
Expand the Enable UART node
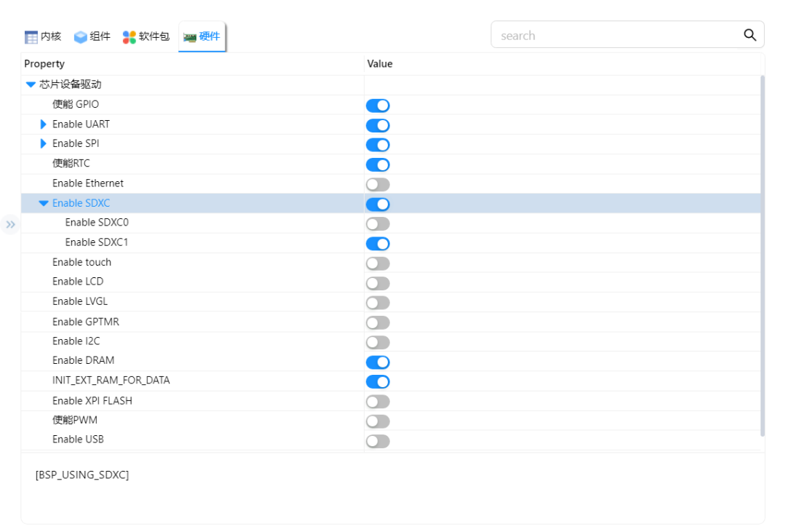tap(43, 124)
